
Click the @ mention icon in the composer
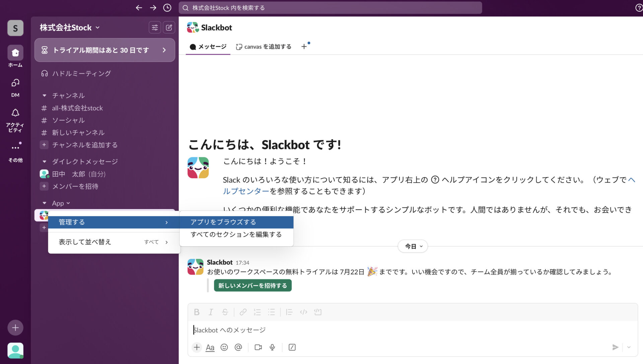238,347
